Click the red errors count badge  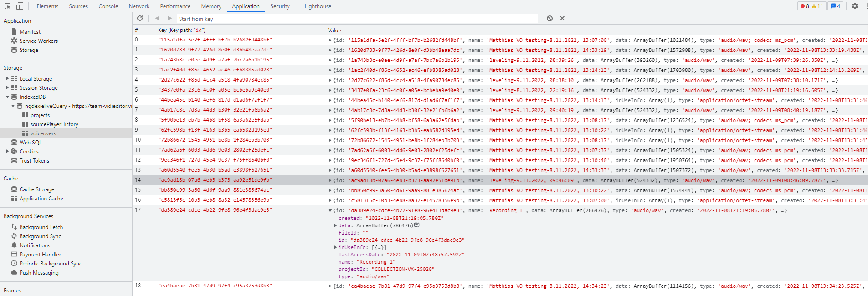point(805,6)
